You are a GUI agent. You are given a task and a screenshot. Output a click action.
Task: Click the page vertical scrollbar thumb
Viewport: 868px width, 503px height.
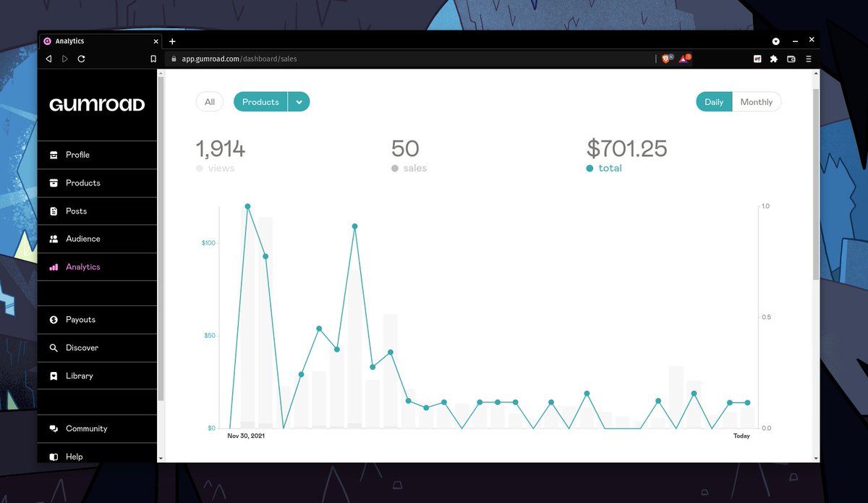[816, 185]
